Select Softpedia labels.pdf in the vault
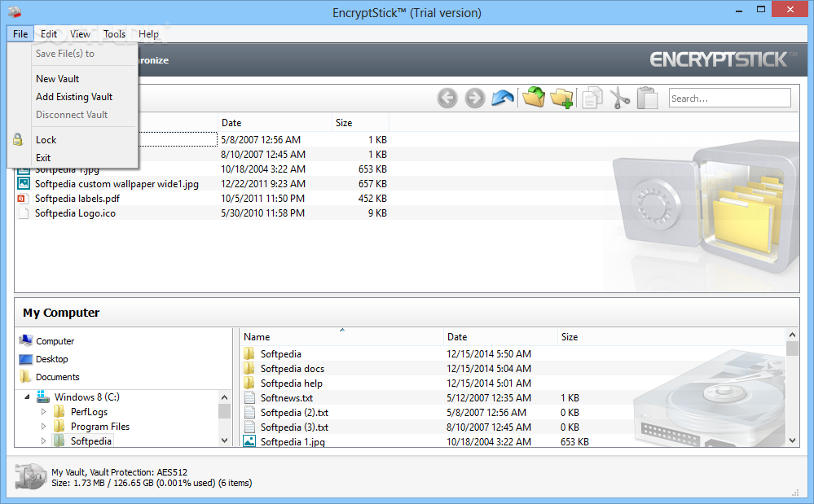Screen dimensions: 814x504 pos(77,199)
